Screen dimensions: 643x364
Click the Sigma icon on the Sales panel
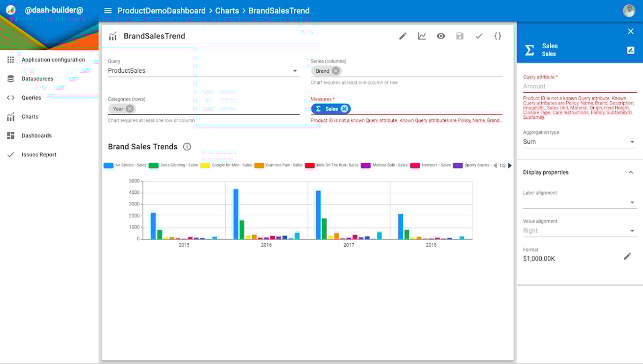point(528,50)
